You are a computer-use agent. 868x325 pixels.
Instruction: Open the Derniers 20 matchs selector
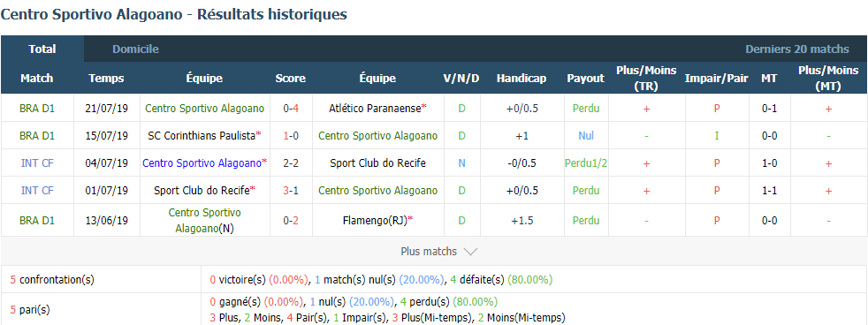tap(796, 49)
